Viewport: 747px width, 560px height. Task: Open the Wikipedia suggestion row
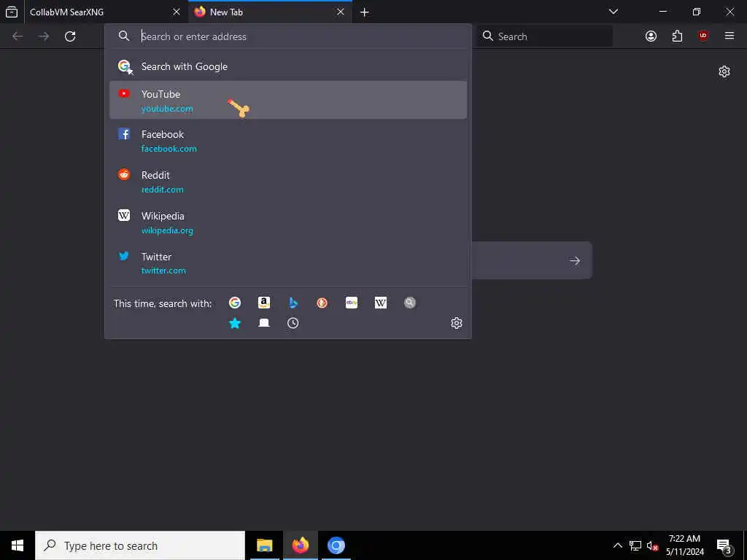tap(287, 222)
